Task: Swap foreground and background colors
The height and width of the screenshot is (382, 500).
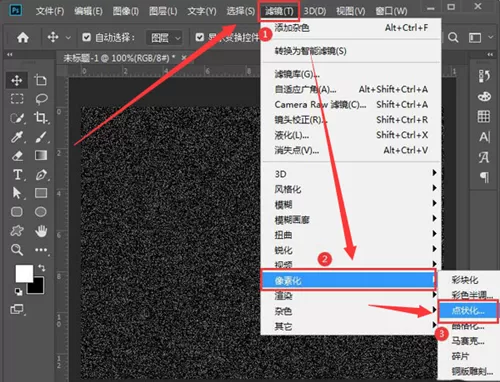Action: coord(42,268)
